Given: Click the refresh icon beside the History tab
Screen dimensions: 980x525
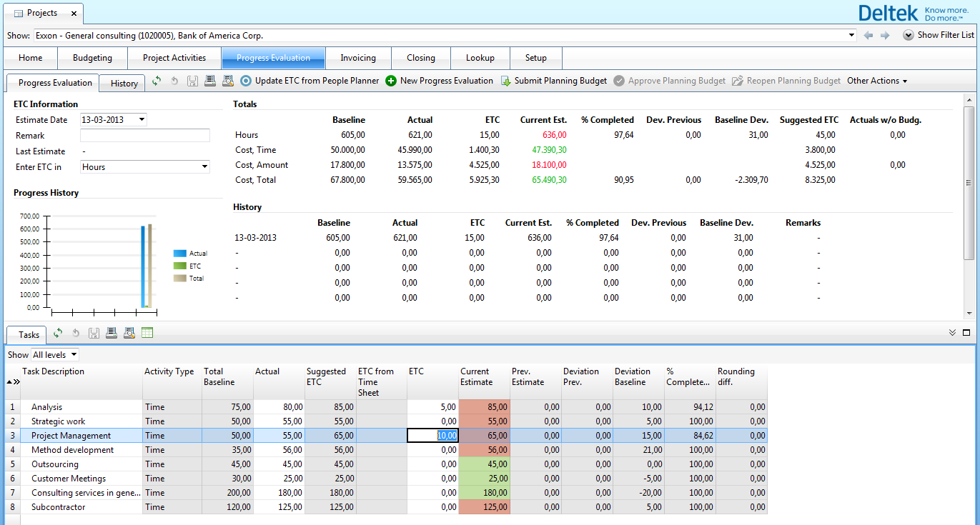Looking at the screenshot, I should click(x=157, y=81).
